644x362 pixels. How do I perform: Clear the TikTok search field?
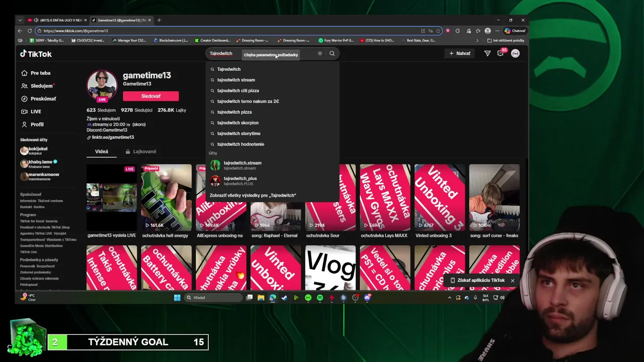point(319,53)
